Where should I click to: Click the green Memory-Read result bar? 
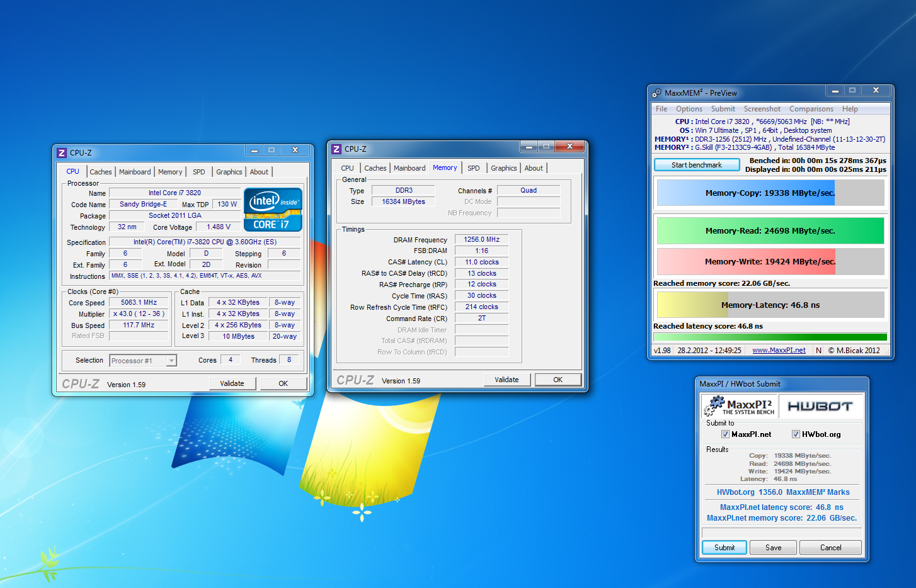coord(770,230)
